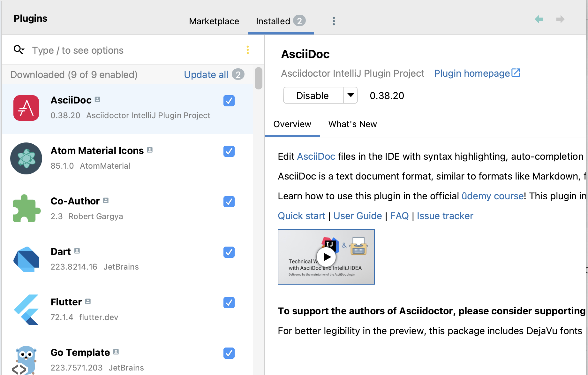Uncheck the Flutter enabled checkbox

(229, 303)
